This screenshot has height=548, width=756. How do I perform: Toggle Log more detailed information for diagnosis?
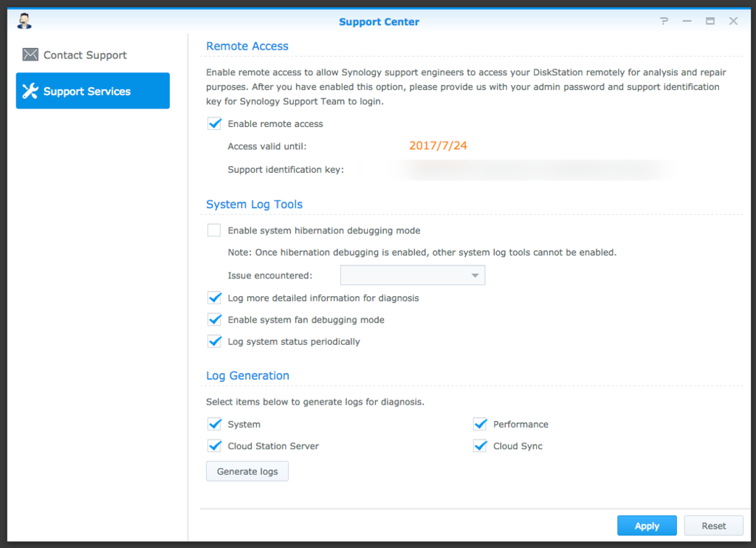tap(214, 298)
